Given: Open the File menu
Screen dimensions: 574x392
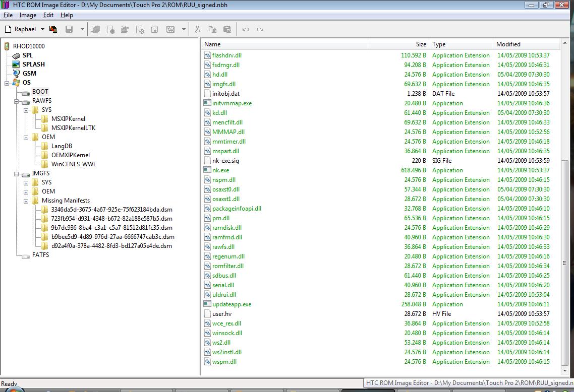Looking at the screenshot, I should (x=8, y=15).
